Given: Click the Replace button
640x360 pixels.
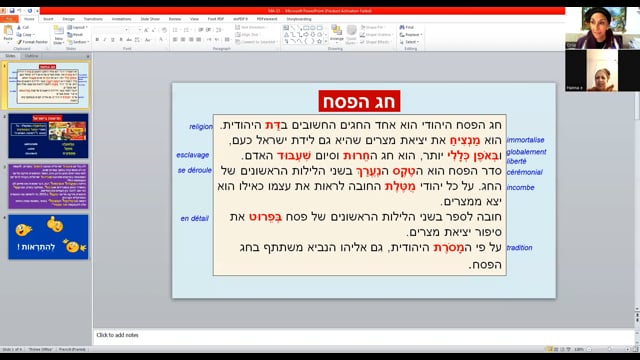Looking at the screenshot, I should tap(411, 35).
